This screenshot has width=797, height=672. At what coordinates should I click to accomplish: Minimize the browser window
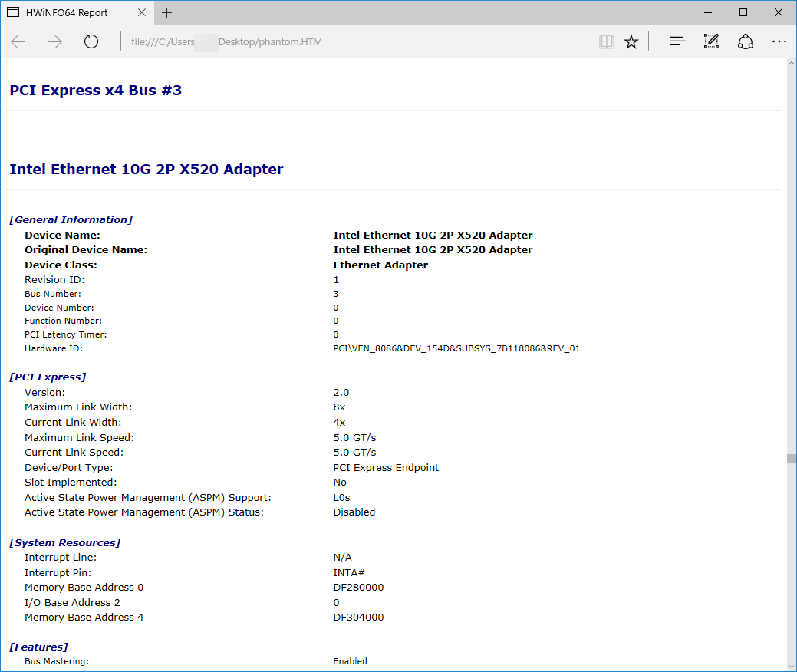tap(708, 13)
